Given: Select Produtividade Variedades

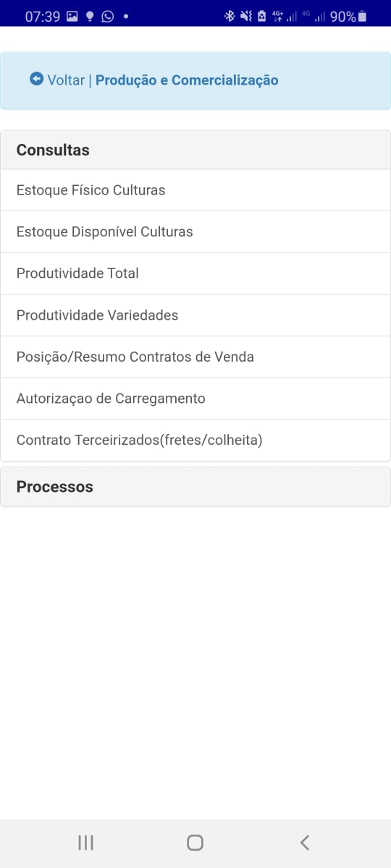Looking at the screenshot, I should click(x=195, y=315).
